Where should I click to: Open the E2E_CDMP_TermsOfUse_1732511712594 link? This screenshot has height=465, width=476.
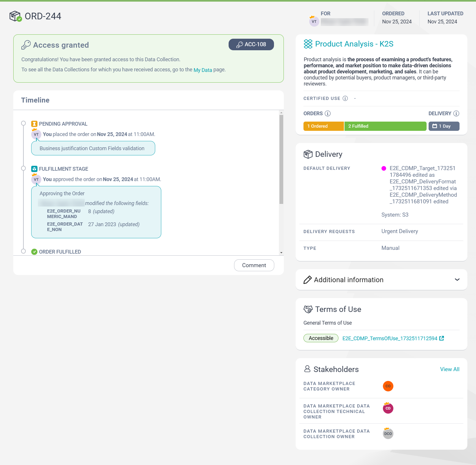(x=390, y=338)
